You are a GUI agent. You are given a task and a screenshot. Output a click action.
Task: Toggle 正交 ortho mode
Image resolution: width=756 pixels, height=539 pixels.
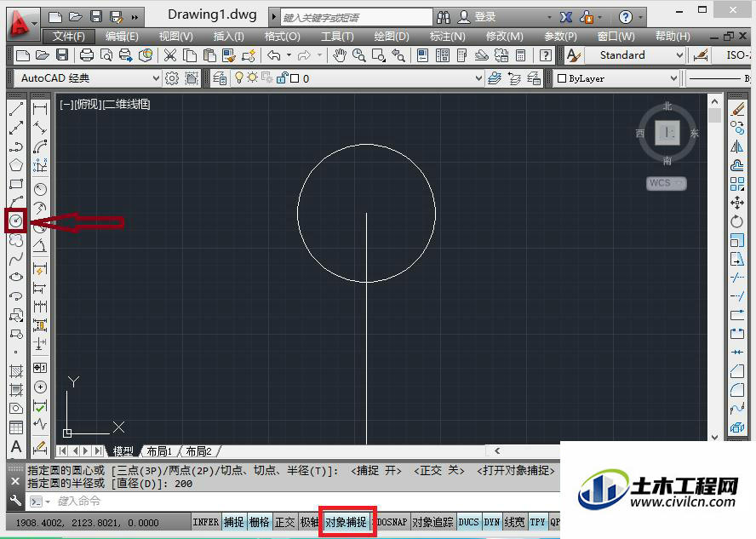[x=285, y=522]
